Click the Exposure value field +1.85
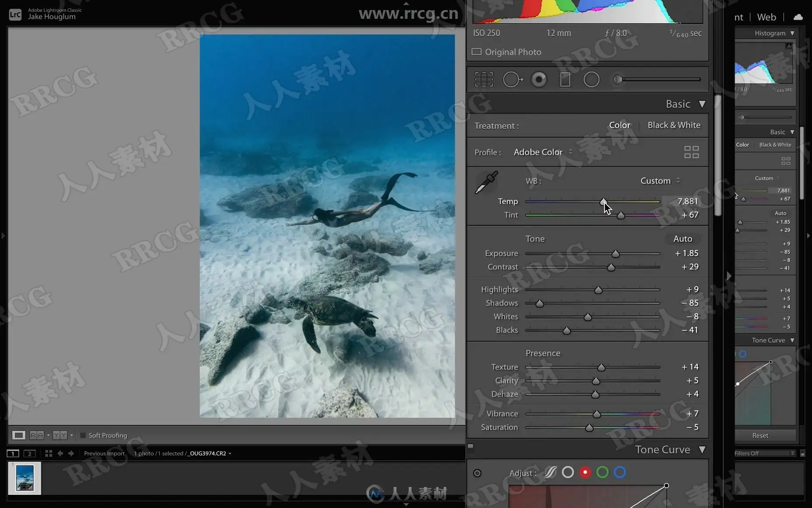 point(687,253)
